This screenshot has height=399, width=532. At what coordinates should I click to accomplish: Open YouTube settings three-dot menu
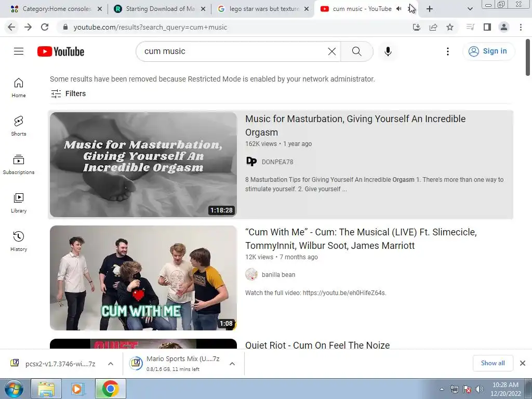[x=448, y=51]
